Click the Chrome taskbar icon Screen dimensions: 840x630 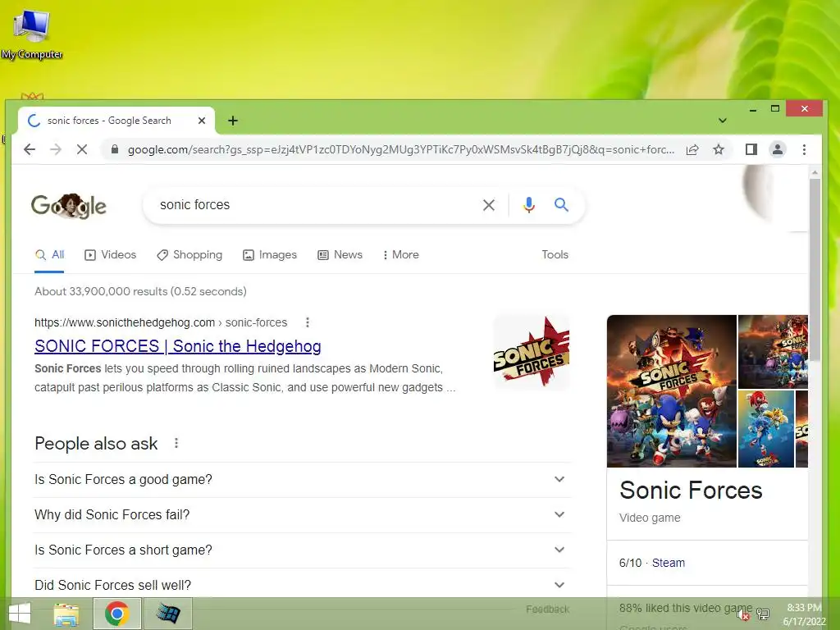117,614
